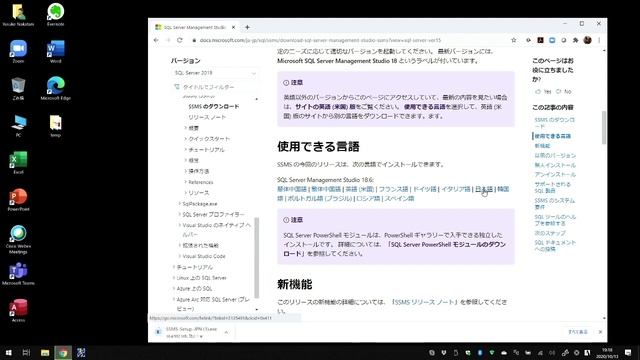Expand the クイックスタート tree node
This screenshot has height=360, width=640.
tap(185, 139)
